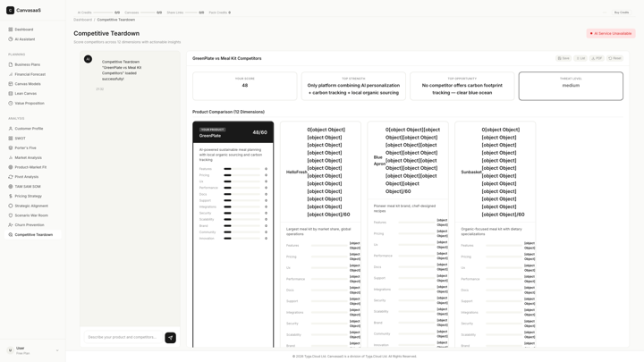Click the CanvasaaS logo icon
The width and height of the screenshot is (644, 362).
click(x=10, y=10)
